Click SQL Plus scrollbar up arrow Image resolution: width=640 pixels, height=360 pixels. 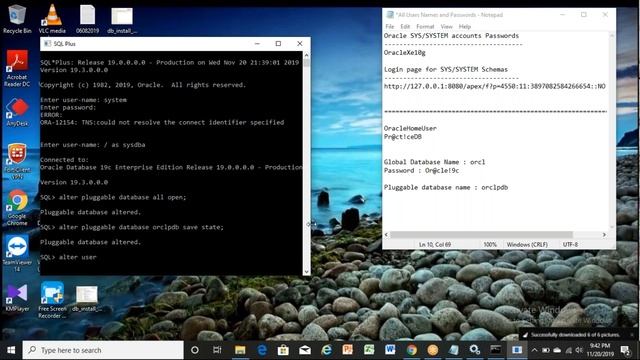(x=307, y=55)
